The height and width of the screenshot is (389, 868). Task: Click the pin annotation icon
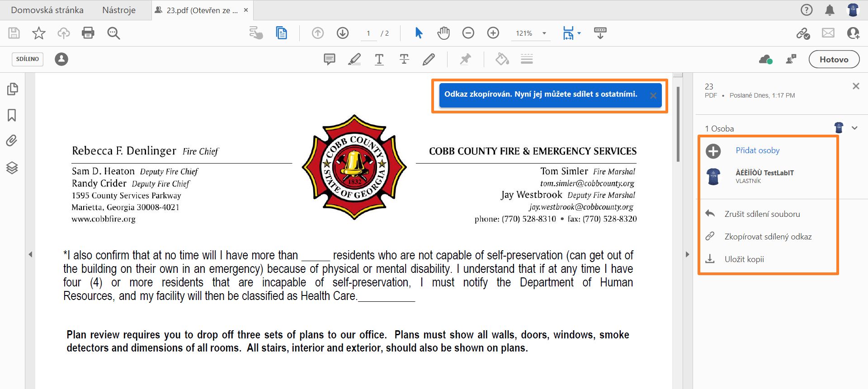(x=465, y=59)
